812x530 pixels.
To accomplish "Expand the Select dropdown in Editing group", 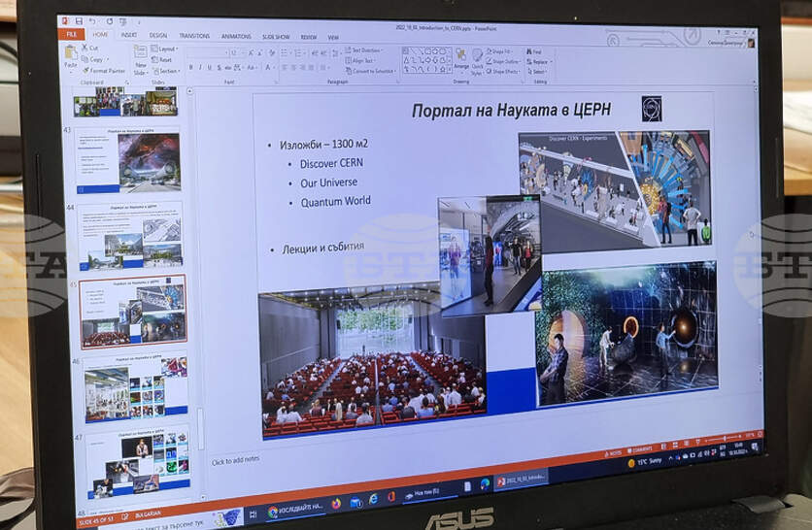I will click(538, 72).
